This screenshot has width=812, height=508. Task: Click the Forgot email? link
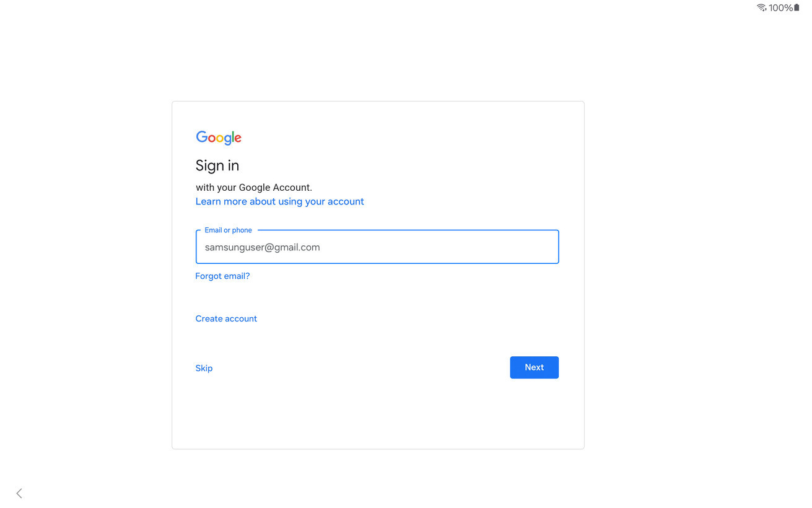[222, 276]
